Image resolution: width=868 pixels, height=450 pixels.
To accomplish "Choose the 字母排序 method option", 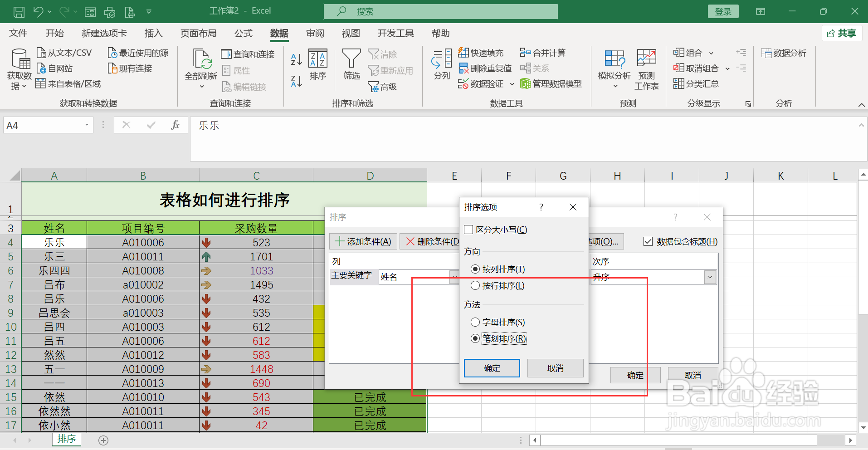I will [x=475, y=322].
